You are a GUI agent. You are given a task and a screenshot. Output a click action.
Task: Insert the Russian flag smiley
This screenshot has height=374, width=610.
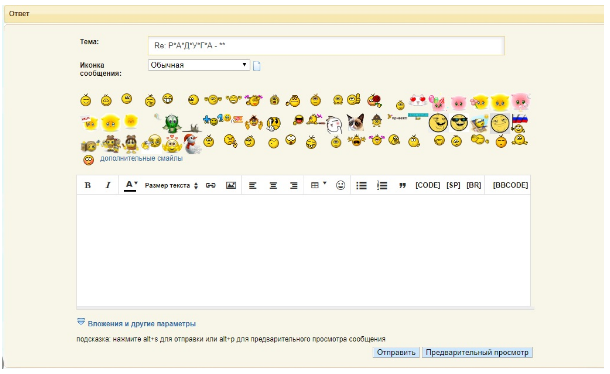[x=519, y=123]
